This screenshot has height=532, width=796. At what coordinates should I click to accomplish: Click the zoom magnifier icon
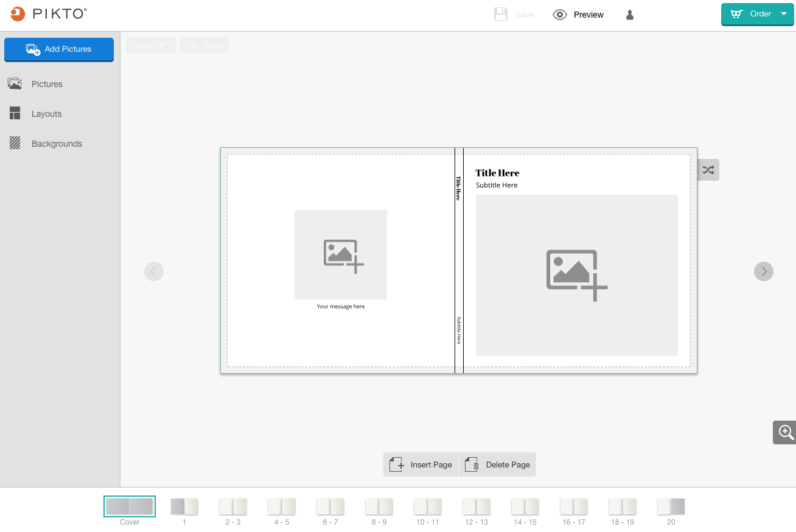coord(784,432)
